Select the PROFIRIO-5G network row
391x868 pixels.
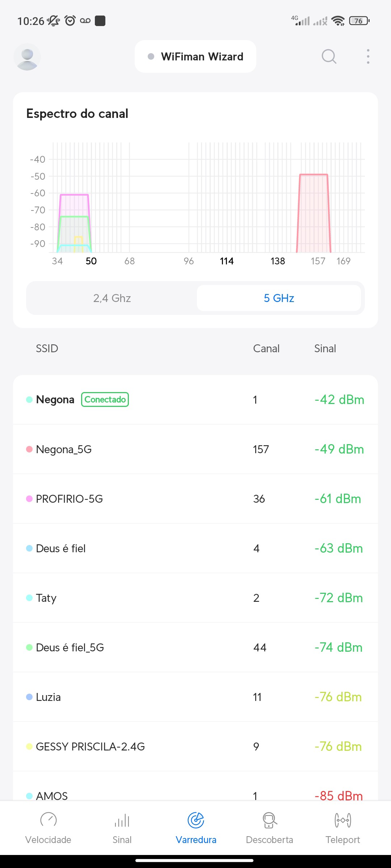pyautogui.click(x=195, y=499)
